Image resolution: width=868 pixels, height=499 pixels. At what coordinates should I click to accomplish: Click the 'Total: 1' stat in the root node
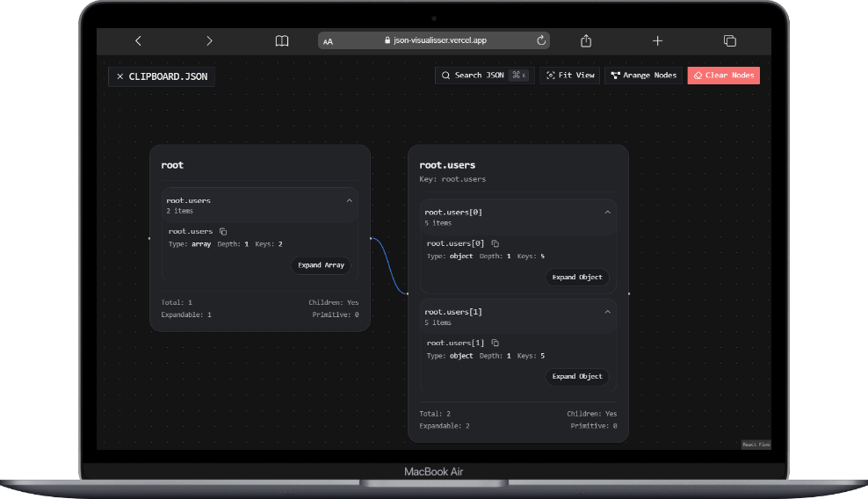177,302
